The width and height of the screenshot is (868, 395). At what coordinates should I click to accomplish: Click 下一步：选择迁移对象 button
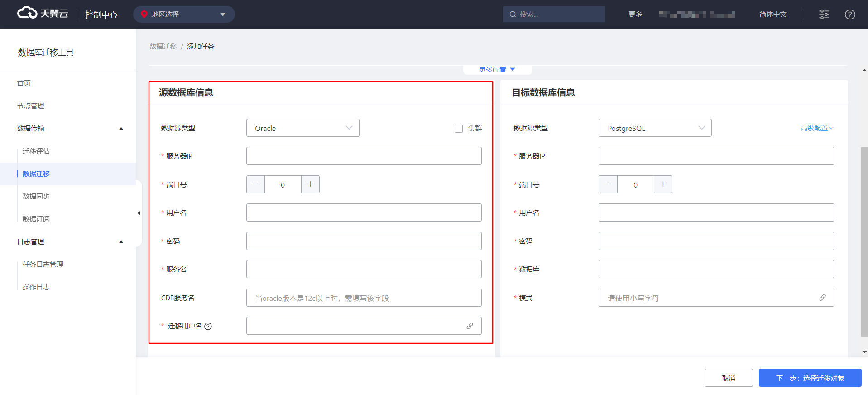click(810, 378)
